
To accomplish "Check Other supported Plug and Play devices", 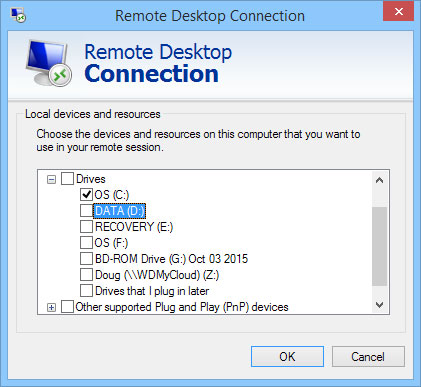I will 67,306.
